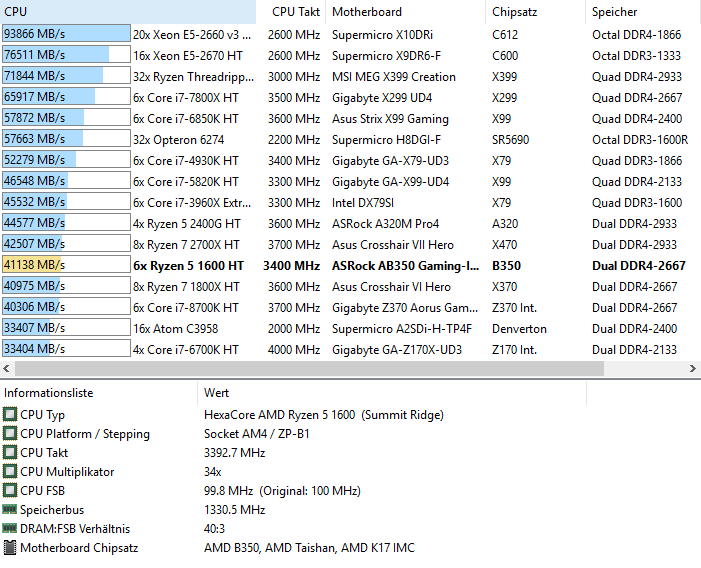
Task: Click the CPU Multiplikator chip icon
Action: (9, 471)
